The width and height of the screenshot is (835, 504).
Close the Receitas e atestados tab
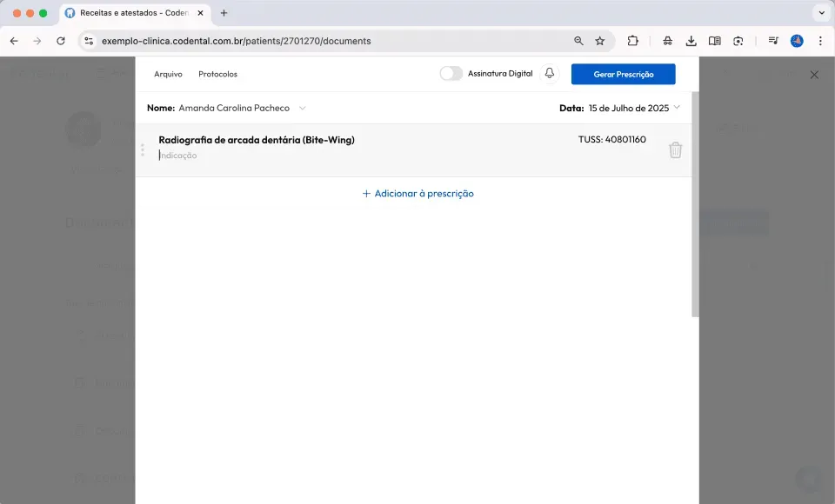coord(200,13)
